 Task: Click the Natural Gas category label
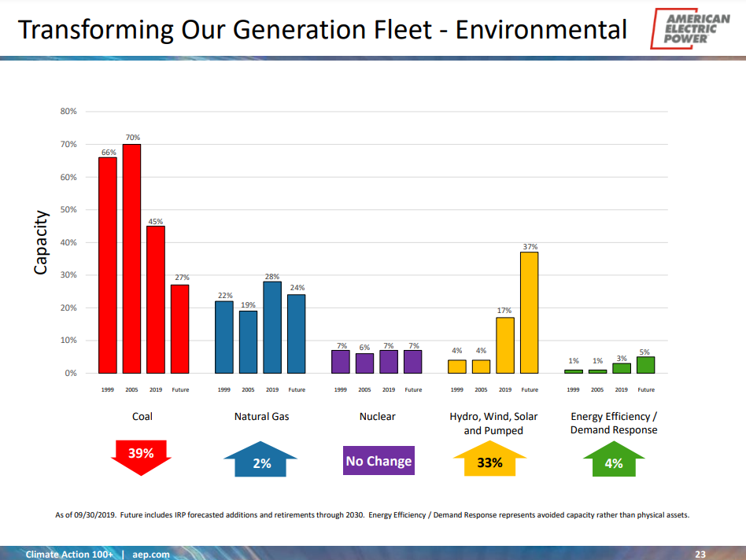pyautogui.click(x=262, y=416)
